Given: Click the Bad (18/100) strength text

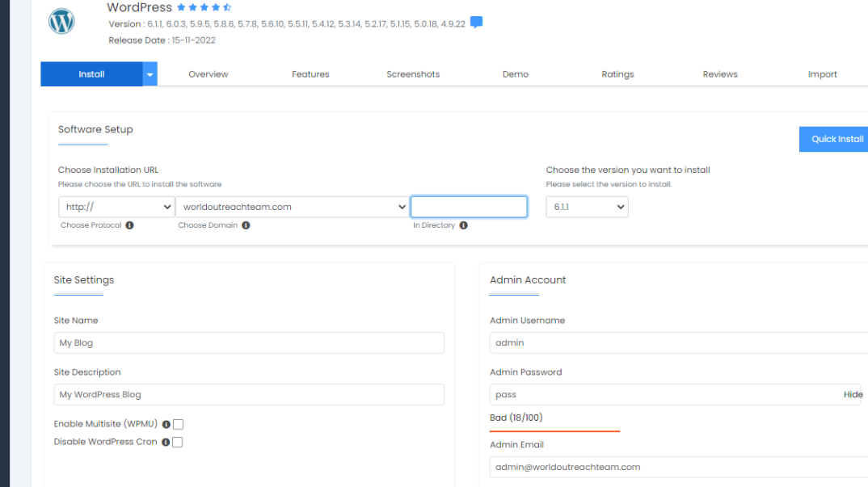Looking at the screenshot, I should point(516,418).
